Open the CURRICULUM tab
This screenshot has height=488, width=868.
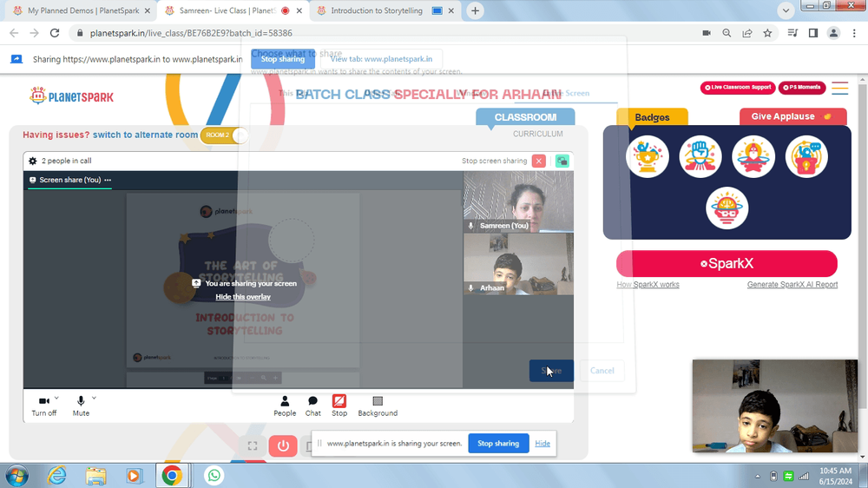537,134
